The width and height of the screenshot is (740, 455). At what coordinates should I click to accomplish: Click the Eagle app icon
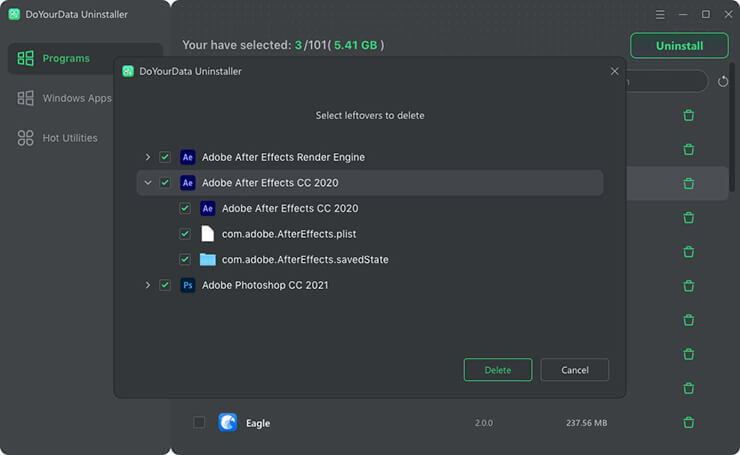[227, 422]
